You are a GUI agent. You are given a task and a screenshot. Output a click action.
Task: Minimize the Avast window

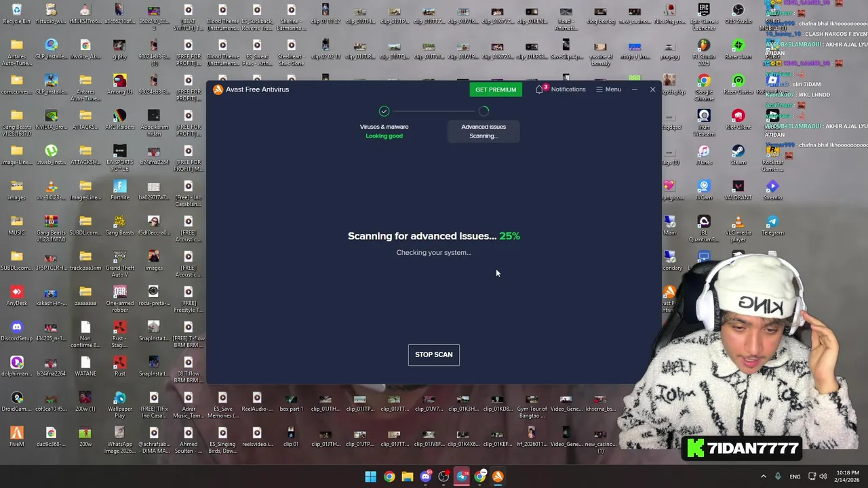point(635,89)
